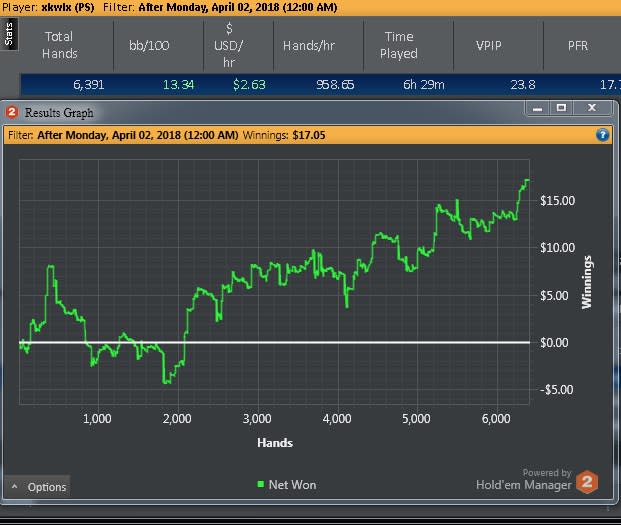The width and height of the screenshot is (621, 525).
Task: Maximize the Results Graph window
Action: coord(561,108)
